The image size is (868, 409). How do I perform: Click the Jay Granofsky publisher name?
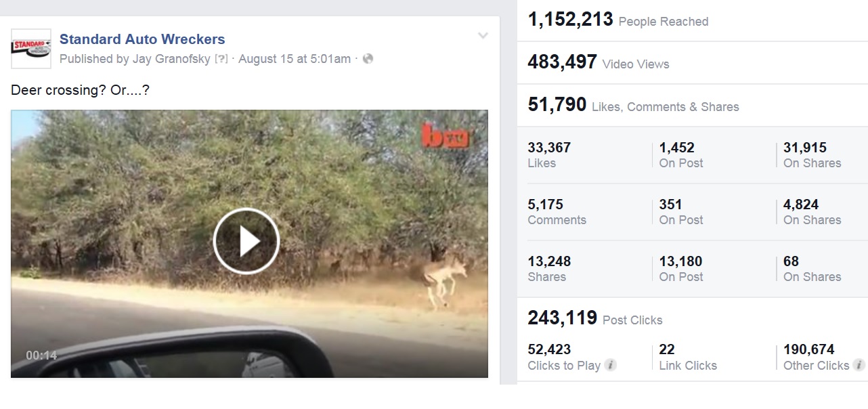171,59
